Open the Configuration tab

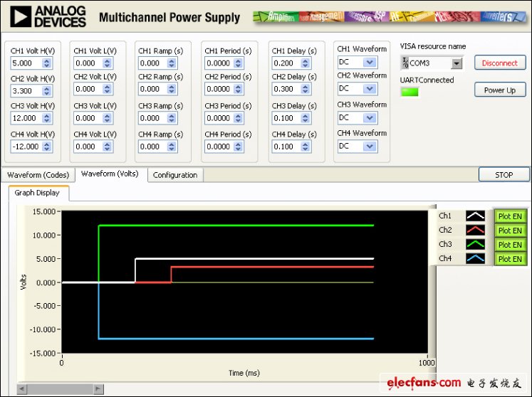(x=175, y=175)
